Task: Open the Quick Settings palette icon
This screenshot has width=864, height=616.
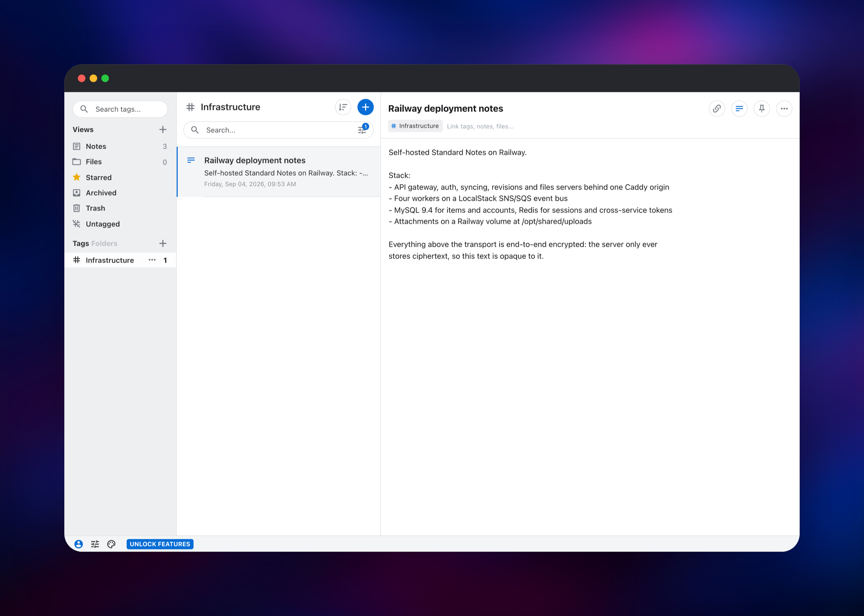Action: (x=111, y=544)
